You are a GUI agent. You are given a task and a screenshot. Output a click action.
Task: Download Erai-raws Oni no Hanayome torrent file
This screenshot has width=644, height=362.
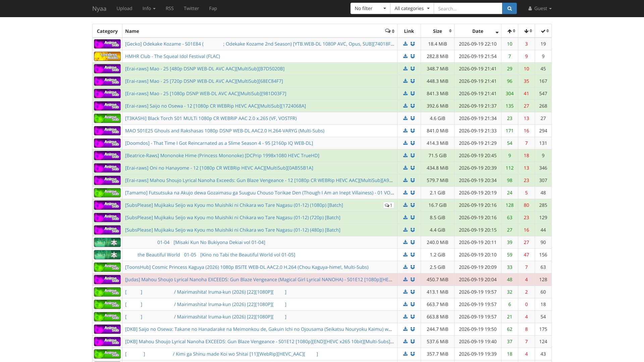tap(405, 168)
